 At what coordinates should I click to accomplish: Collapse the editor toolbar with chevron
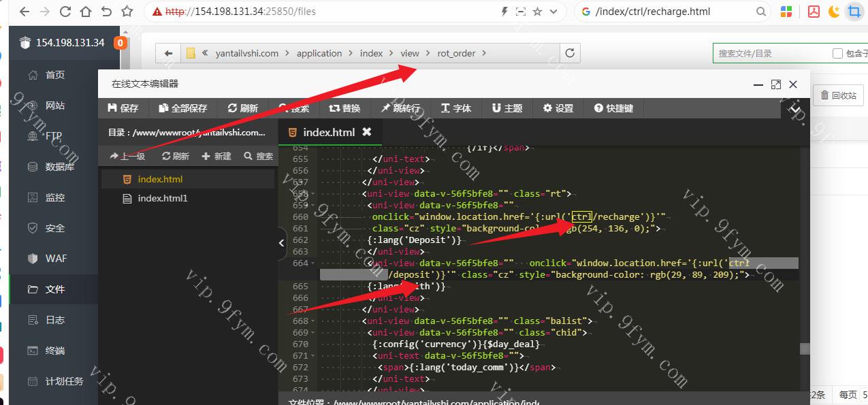[794, 108]
